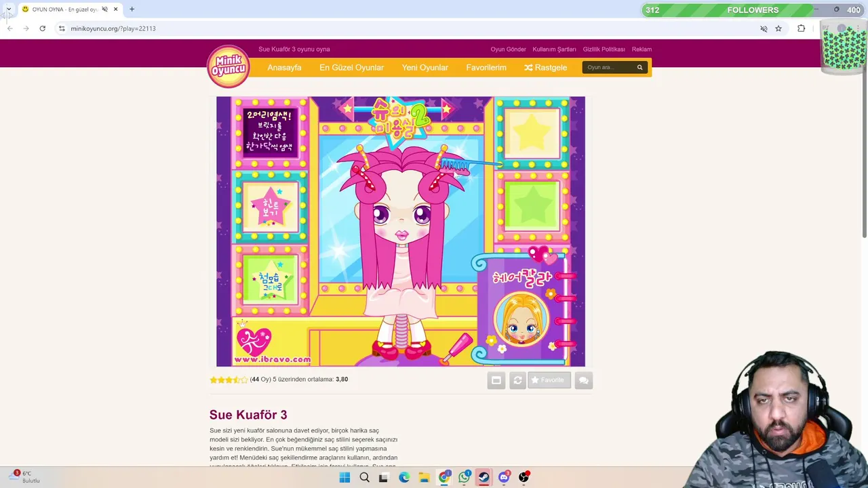Image resolution: width=868 pixels, height=488 pixels.
Task: Click the pink lipstick tube in game
Action: [x=457, y=348]
